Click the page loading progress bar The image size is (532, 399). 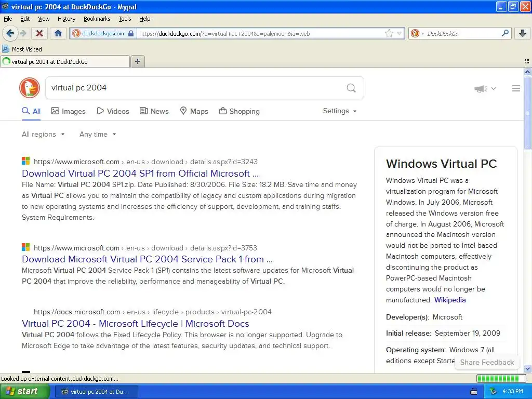[501, 378]
